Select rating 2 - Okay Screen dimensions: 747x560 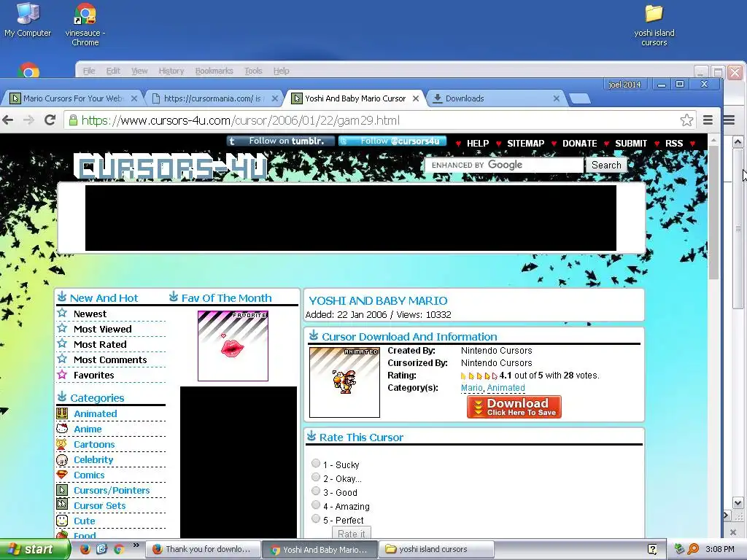click(x=316, y=477)
